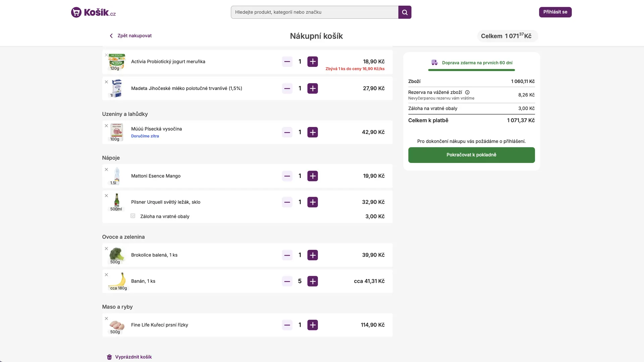Remove Madeta Jihočeské mléko from cart

coord(106,82)
